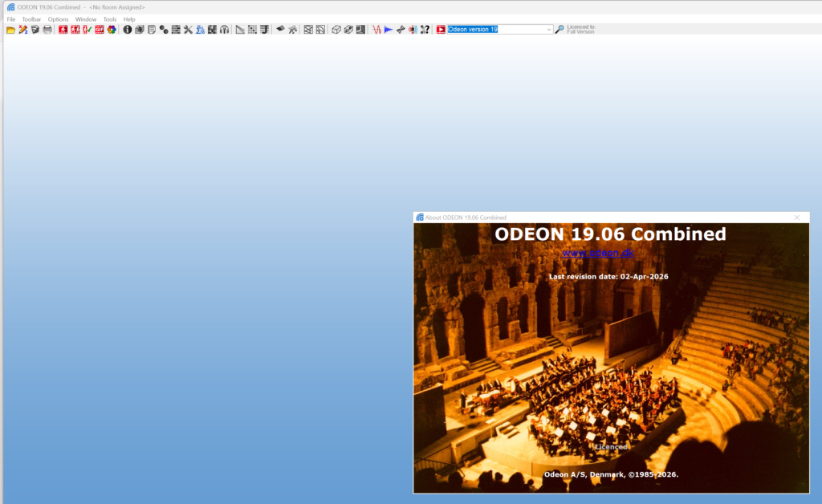Click the J-shaped lines icon
This screenshot has width=822, height=504.
264,30
